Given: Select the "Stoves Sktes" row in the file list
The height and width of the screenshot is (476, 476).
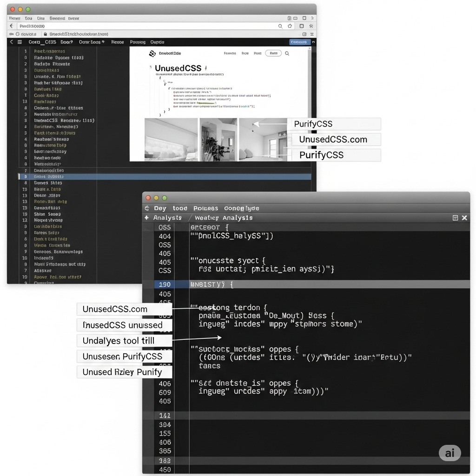Looking at the screenshot, I should click(48, 183).
